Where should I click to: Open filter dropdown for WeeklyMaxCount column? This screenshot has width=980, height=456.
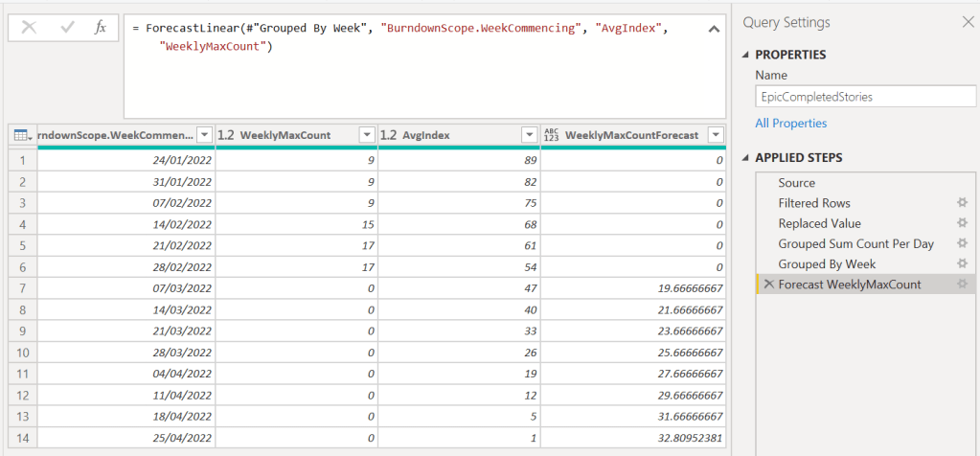(365, 135)
